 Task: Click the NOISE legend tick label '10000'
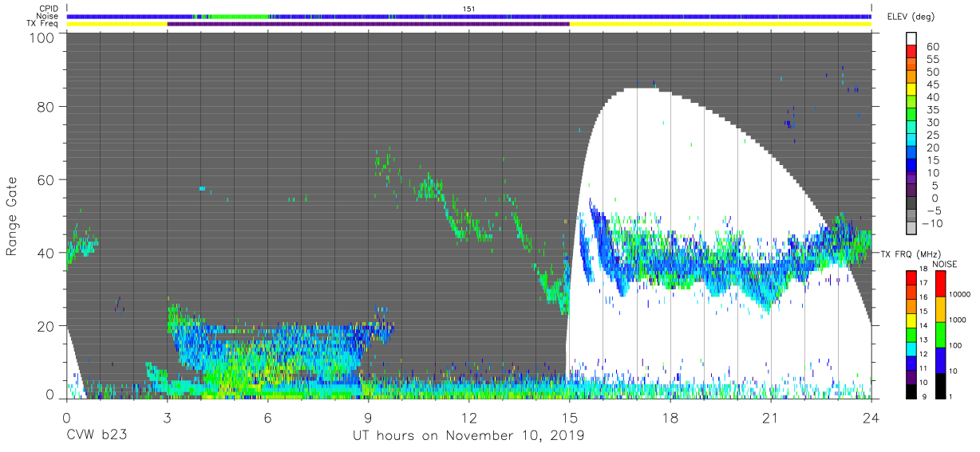959,293
